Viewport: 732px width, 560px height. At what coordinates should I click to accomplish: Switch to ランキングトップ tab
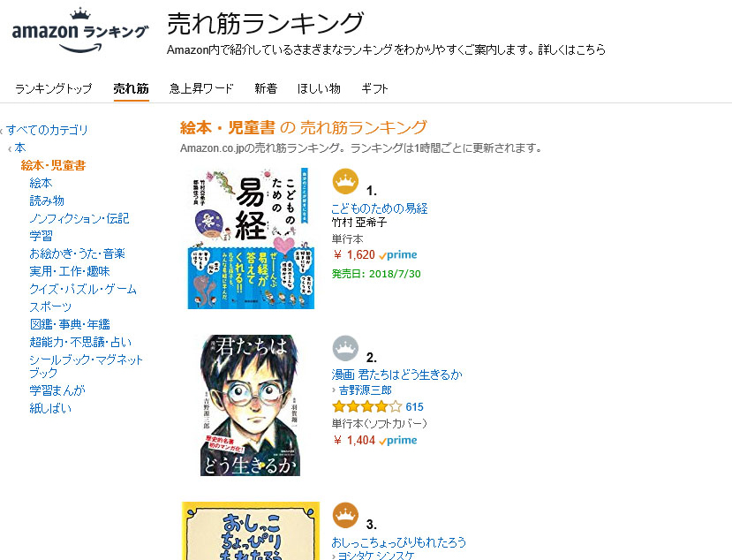coord(54,88)
